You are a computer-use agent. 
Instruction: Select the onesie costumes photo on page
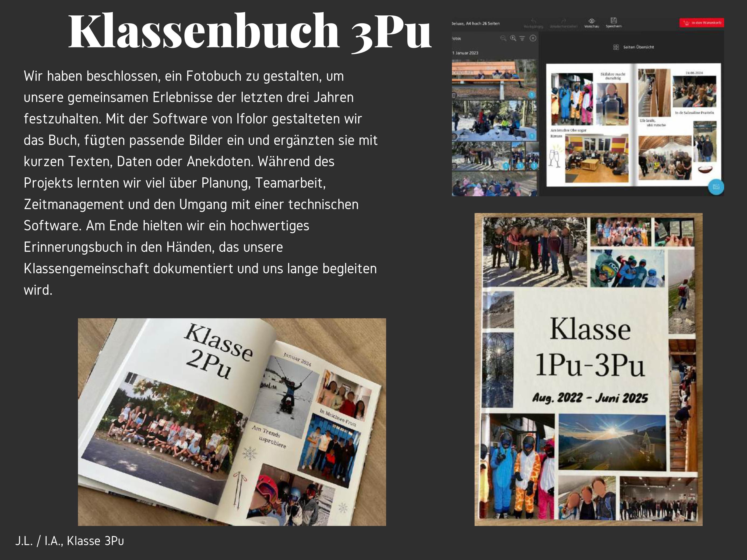pos(572,99)
